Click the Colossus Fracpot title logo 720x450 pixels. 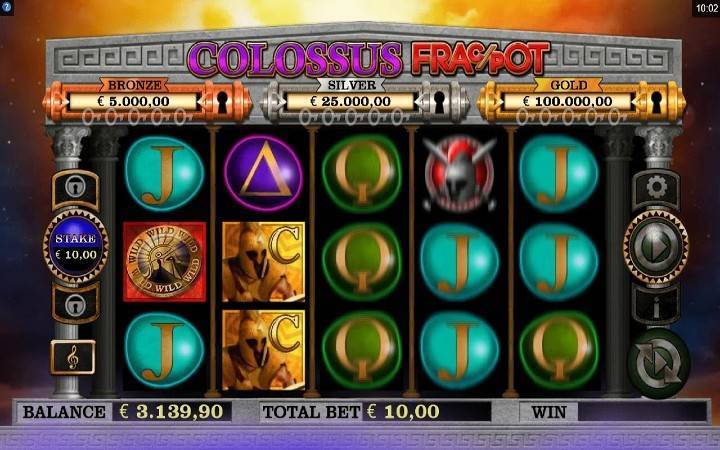(369, 59)
